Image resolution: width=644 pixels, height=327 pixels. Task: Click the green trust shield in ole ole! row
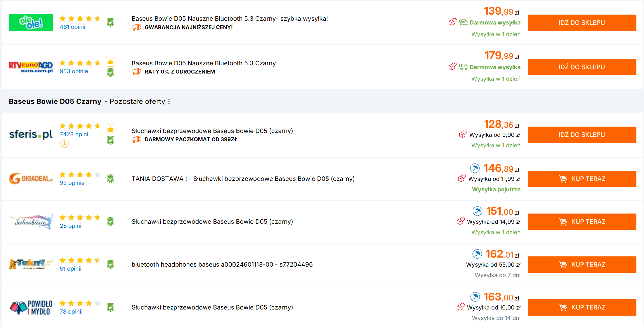click(110, 22)
